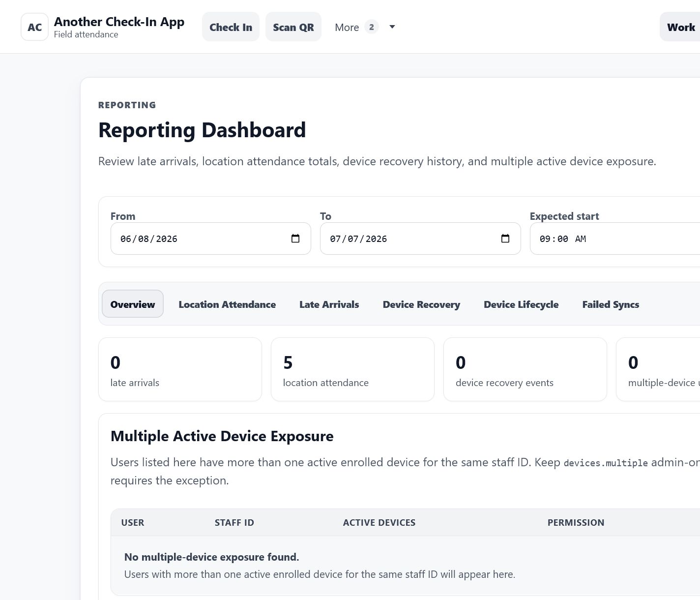Switch to the Location Attendance tab
The width and height of the screenshot is (700, 600).
pos(227,304)
